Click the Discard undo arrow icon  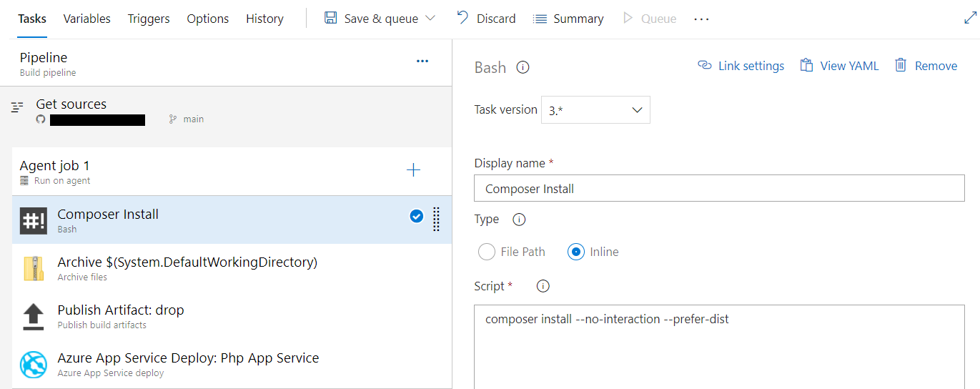pyautogui.click(x=463, y=18)
